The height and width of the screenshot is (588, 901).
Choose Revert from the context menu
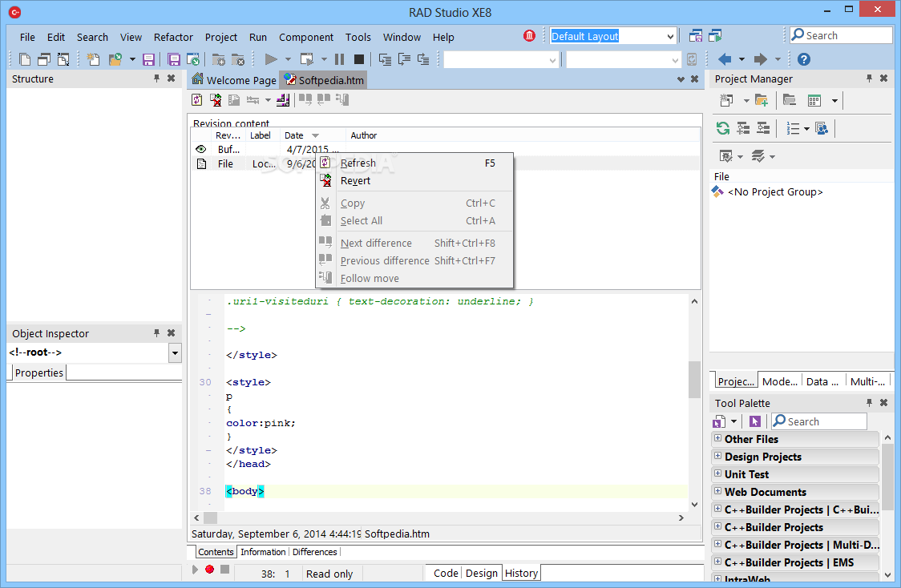click(414, 181)
